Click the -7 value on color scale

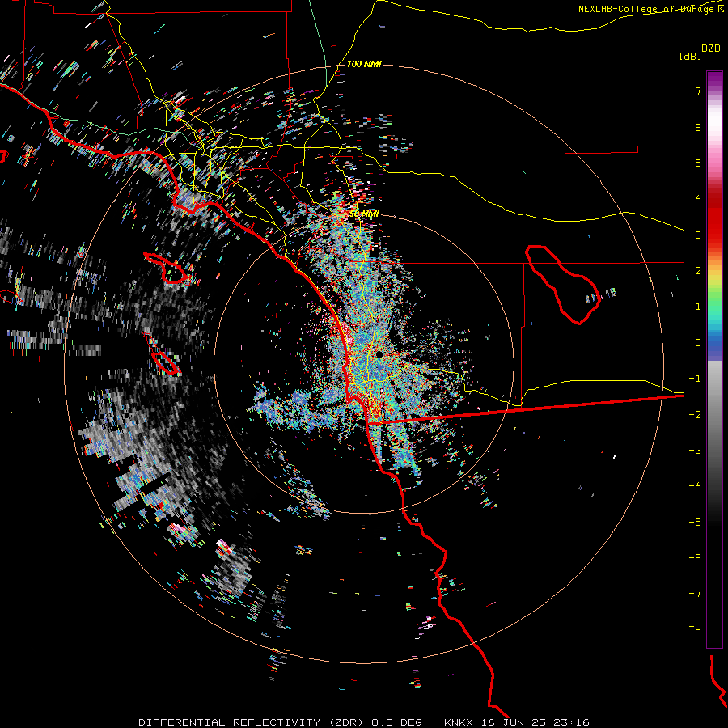[x=695, y=594]
